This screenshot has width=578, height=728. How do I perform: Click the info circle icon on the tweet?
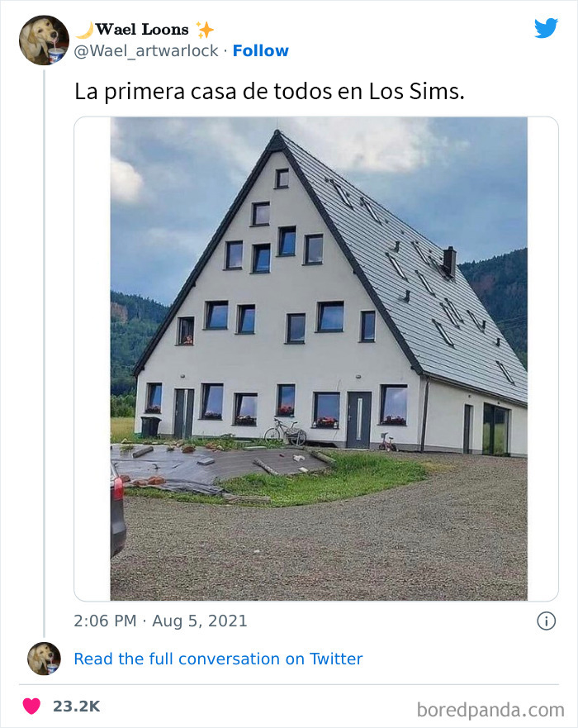[x=547, y=621]
